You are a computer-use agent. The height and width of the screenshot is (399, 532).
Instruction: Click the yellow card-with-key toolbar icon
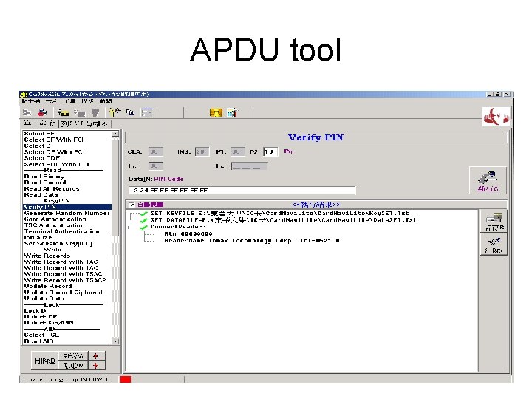(63, 112)
